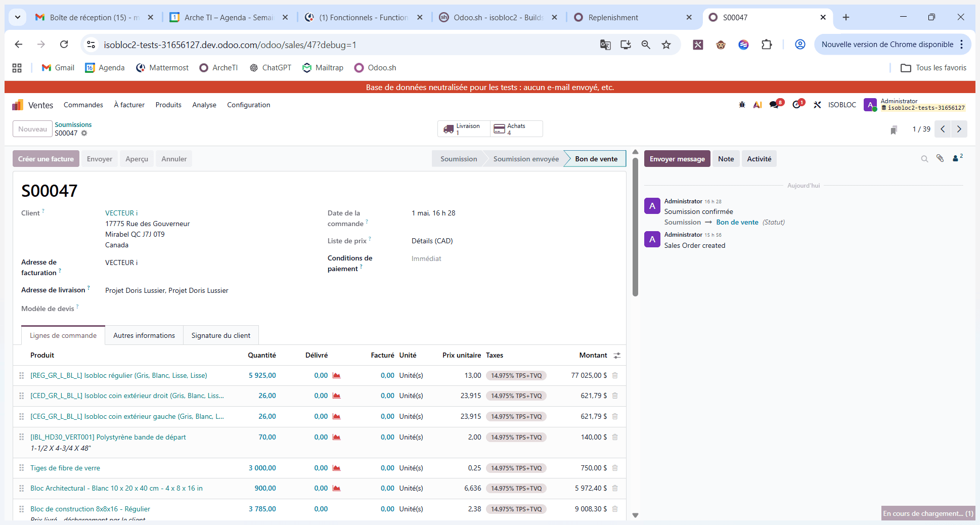The height and width of the screenshot is (525, 980).
Task: Open the activities clock icon with 1 badge
Action: (x=798, y=104)
